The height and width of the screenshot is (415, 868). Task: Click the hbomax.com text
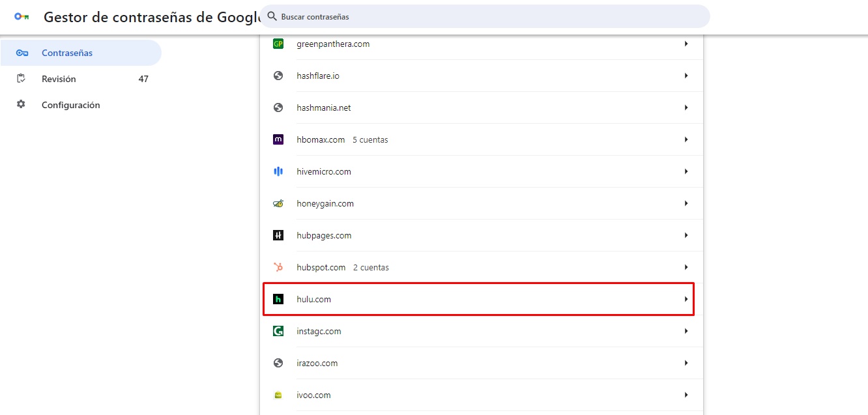(x=321, y=139)
